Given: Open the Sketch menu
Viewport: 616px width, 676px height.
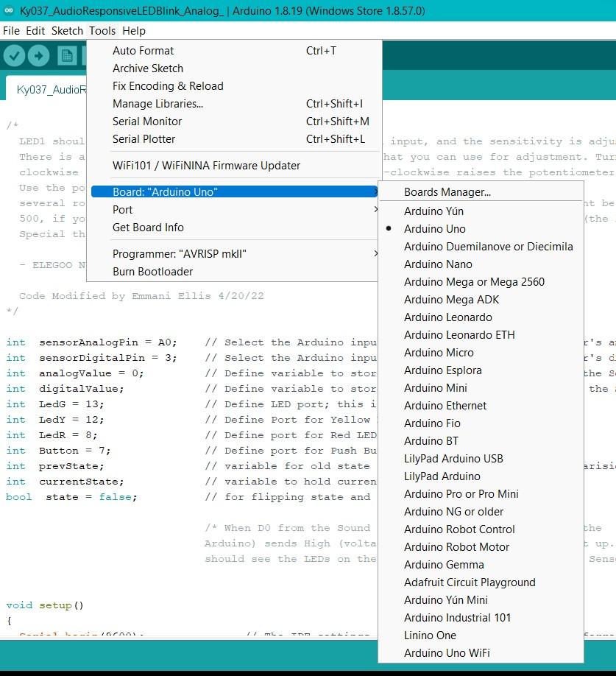Looking at the screenshot, I should [67, 31].
